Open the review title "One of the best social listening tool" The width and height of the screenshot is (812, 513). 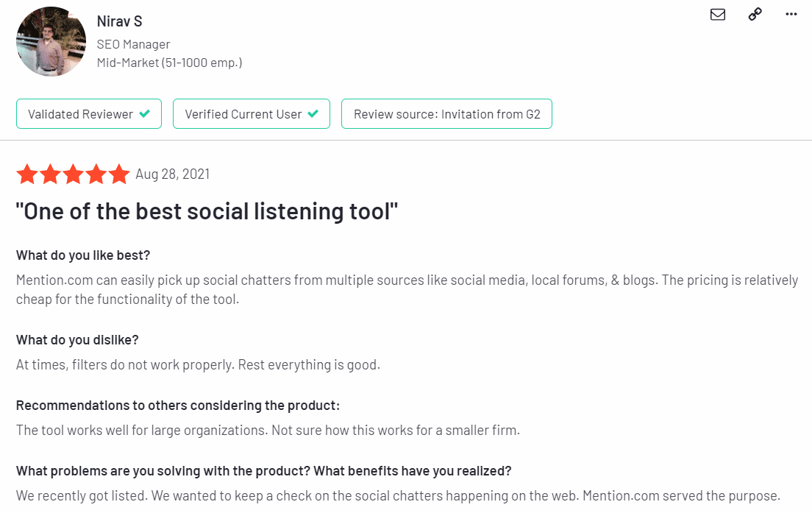pos(207,211)
